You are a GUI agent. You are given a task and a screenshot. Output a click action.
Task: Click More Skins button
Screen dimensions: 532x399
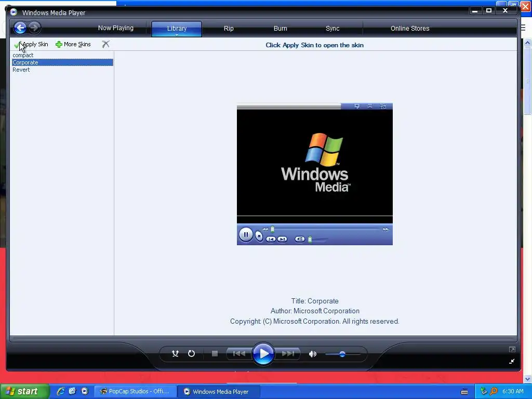[73, 45]
